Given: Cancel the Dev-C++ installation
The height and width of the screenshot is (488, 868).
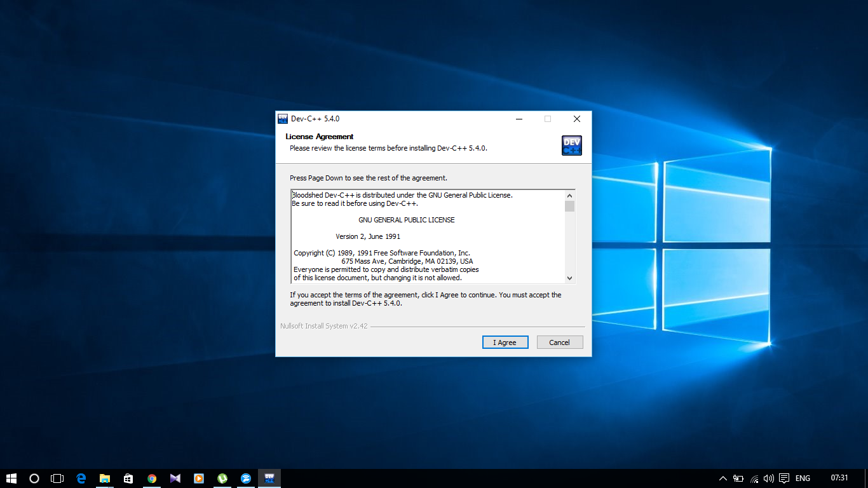Looking at the screenshot, I should 559,342.
